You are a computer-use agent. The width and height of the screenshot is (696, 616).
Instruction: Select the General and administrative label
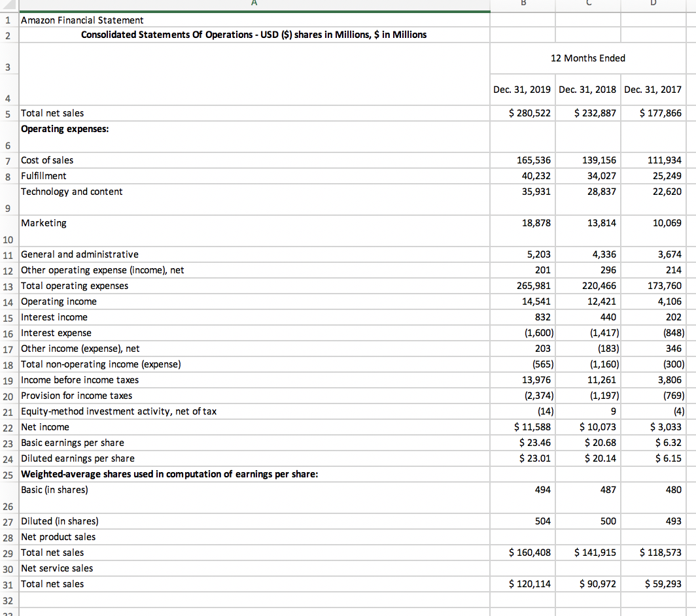pyautogui.click(x=79, y=254)
